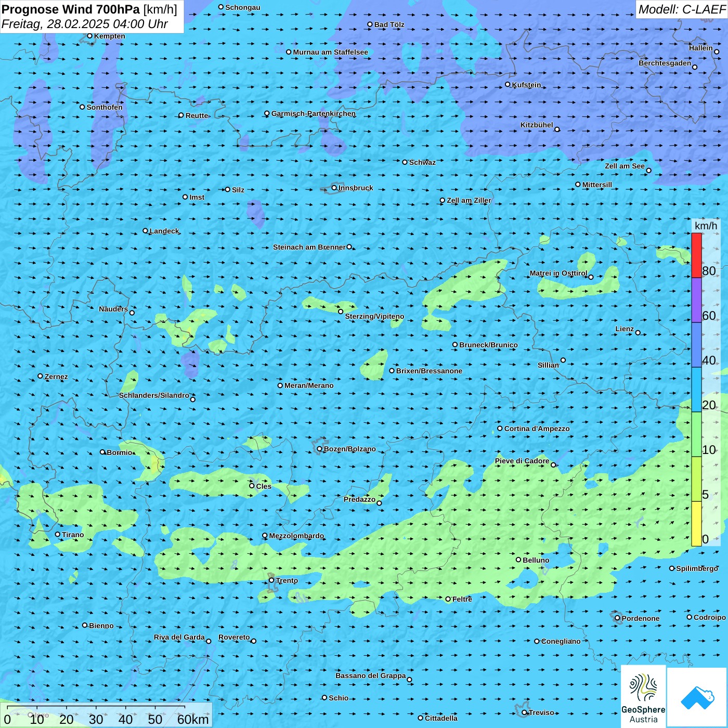Click the Bruneck/Brunico label

[488, 345]
